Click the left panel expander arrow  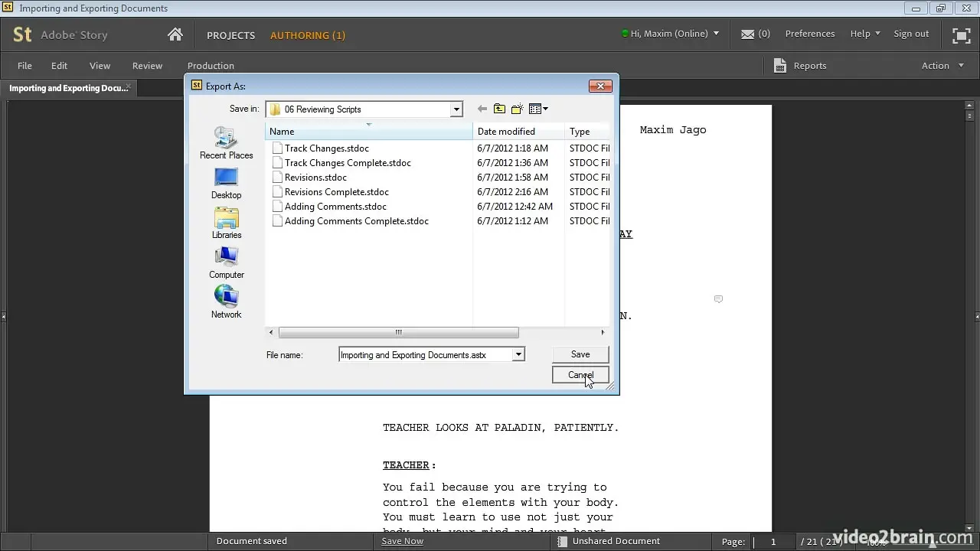[3, 316]
